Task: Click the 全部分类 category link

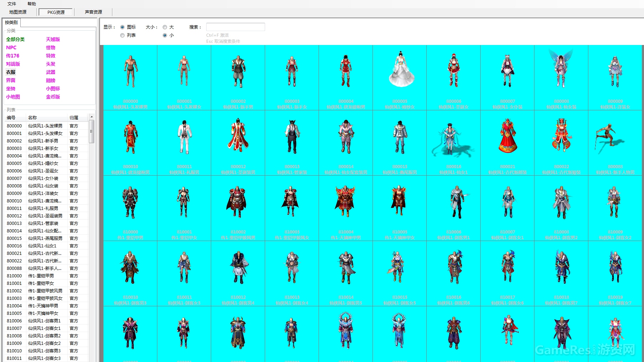Action: pyautogui.click(x=15, y=39)
